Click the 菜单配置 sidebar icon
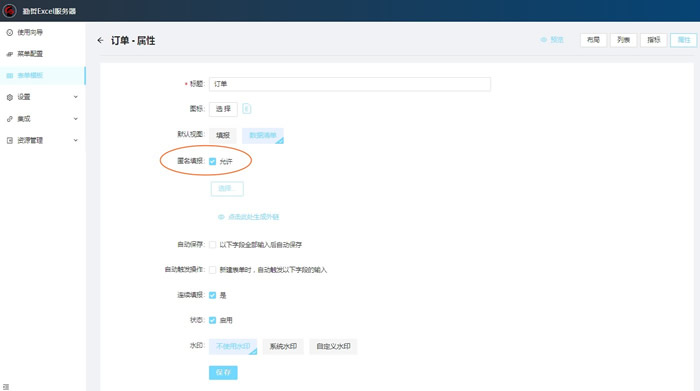 (9, 54)
